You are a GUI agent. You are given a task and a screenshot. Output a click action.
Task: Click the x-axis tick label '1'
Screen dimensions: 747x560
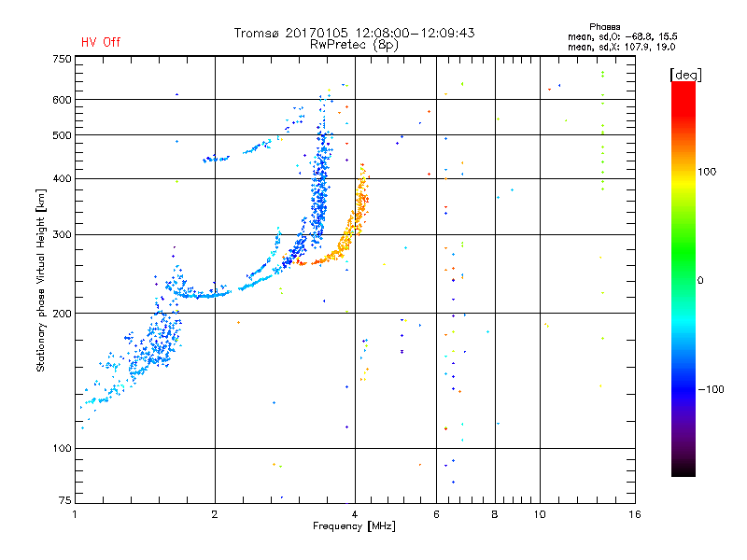tap(76, 514)
